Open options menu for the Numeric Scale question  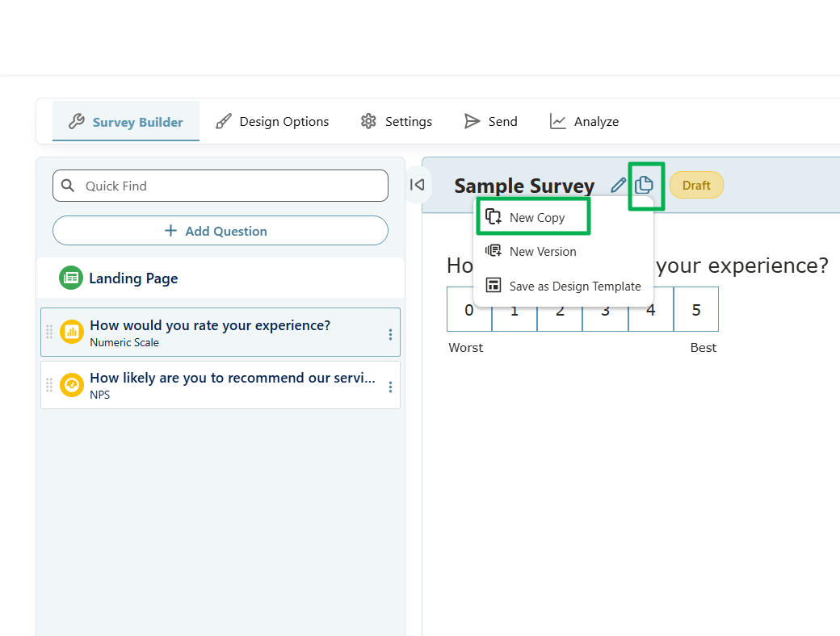[x=390, y=335]
